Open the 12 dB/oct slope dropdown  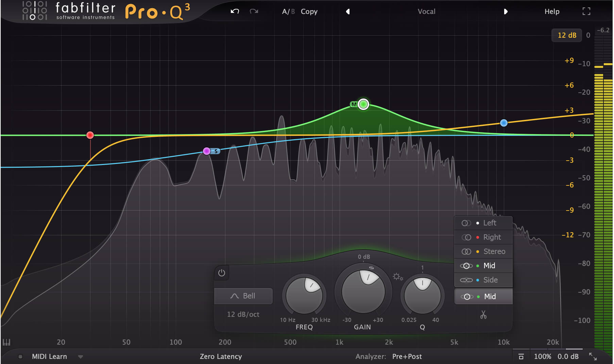(243, 314)
